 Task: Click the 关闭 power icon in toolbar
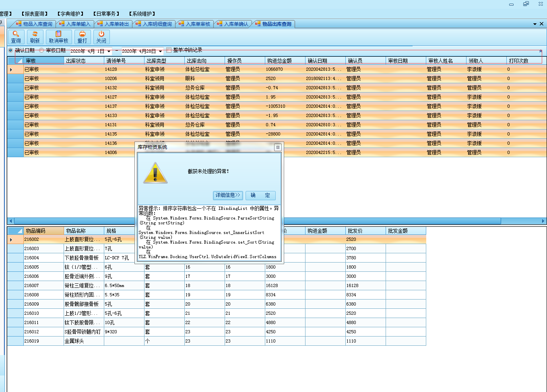101,35
